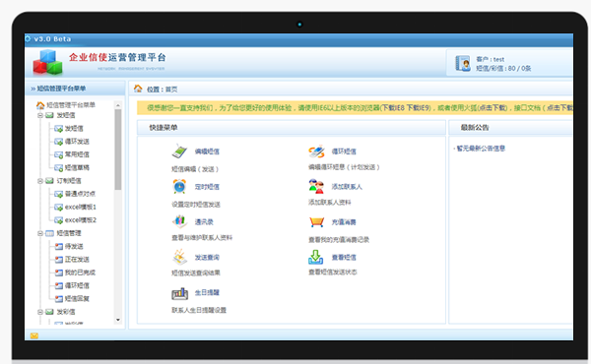Click the sidebar scrollbar down arrow
The width and height of the screenshot is (591, 364).
(118, 320)
